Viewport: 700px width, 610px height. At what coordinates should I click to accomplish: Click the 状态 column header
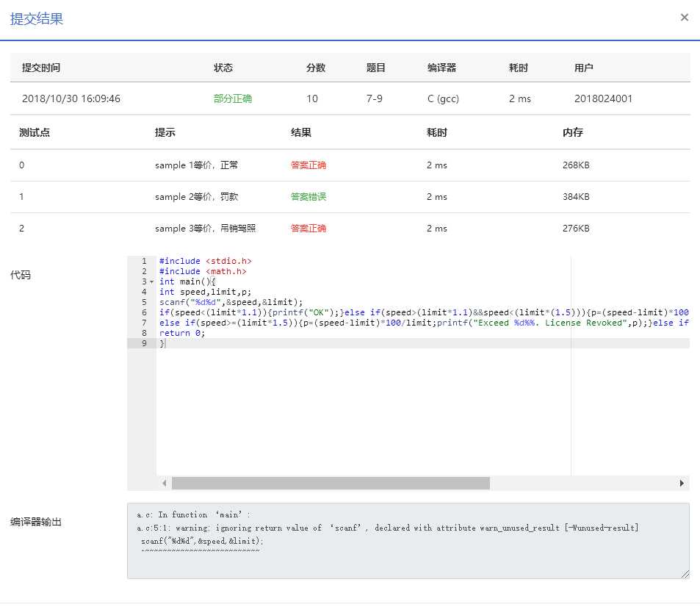pyautogui.click(x=223, y=68)
